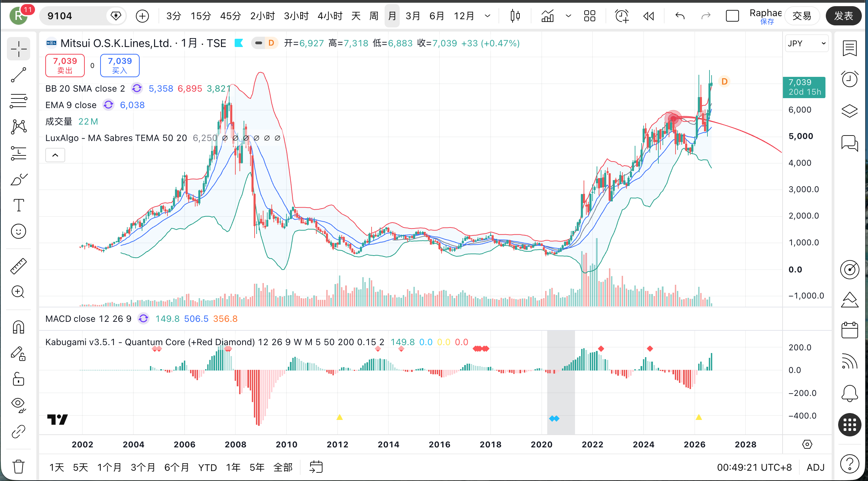Open the Raphael layout save menu
This screenshot has height=481, width=868.
(765, 16)
